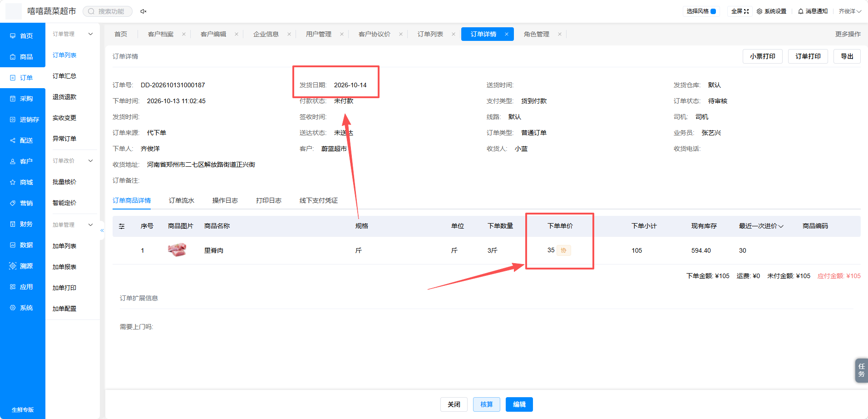Collapse the submenu panel with arrow handle

coord(102,230)
